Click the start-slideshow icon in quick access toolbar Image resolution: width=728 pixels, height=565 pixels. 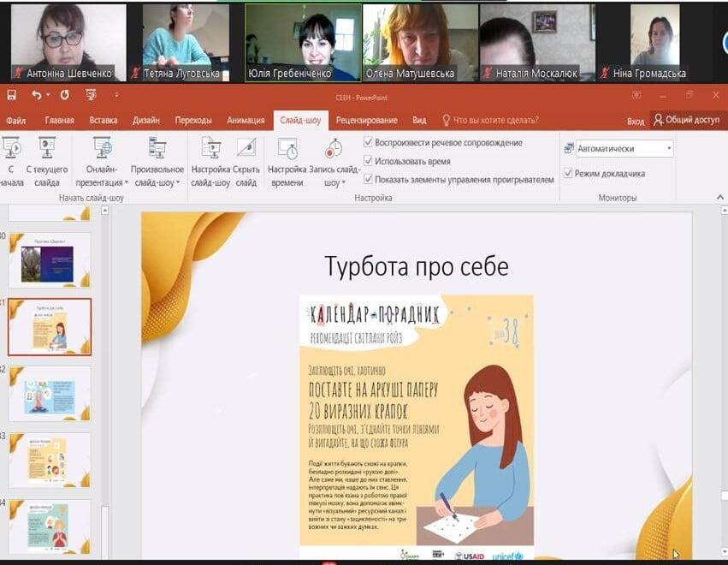point(91,95)
